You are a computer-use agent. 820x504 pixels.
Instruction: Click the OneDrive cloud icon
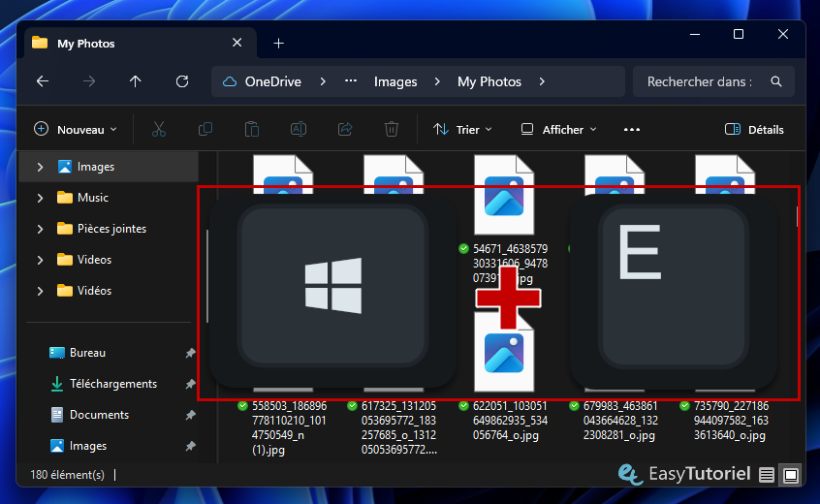230,81
